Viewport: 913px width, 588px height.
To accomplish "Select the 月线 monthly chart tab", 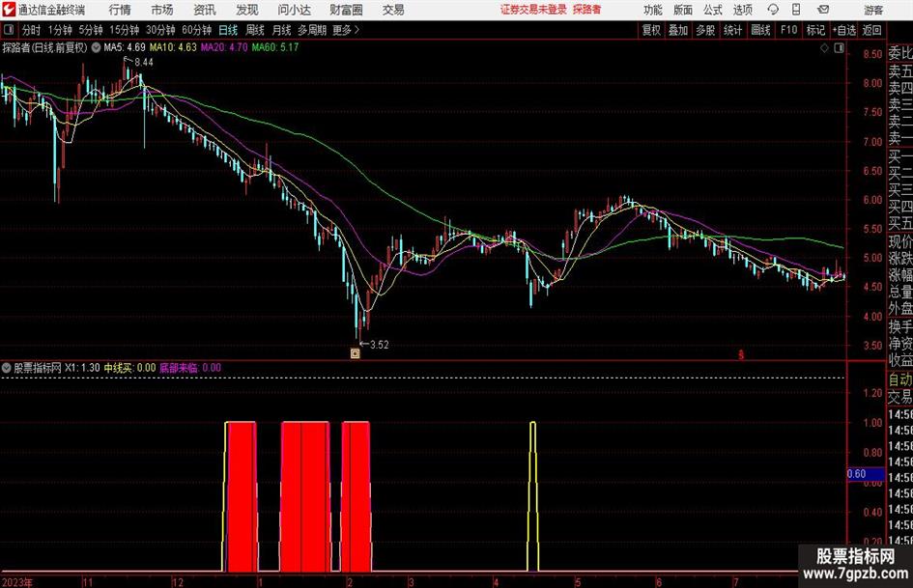I will point(282,30).
